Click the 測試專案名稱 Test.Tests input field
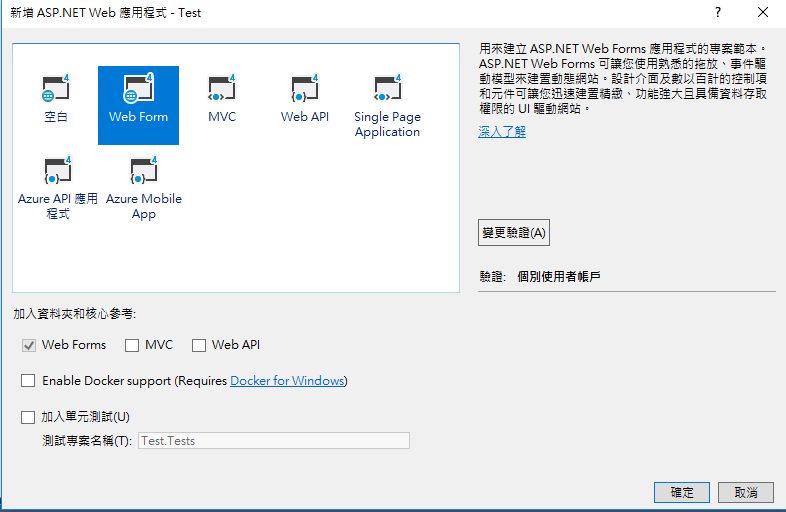The width and height of the screenshot is (786, 512). coord(274,441)
